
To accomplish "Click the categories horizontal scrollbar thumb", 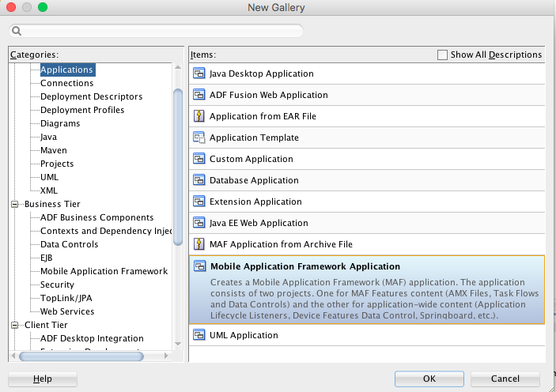I will 81,356.
